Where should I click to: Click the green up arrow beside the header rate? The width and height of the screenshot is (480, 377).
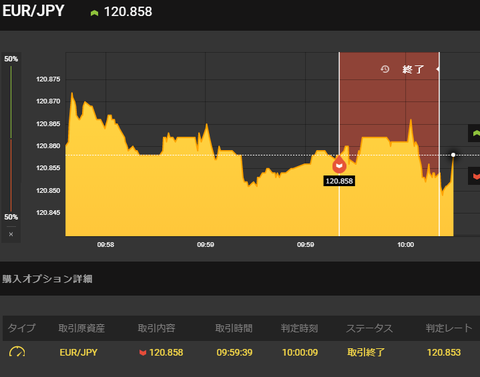[x=94, y=13]
